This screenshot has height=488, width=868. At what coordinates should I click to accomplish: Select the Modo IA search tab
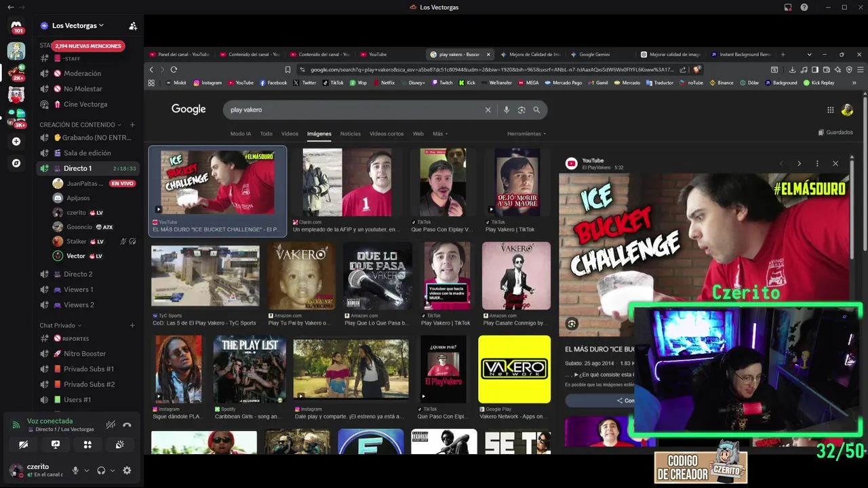[241, 134]
